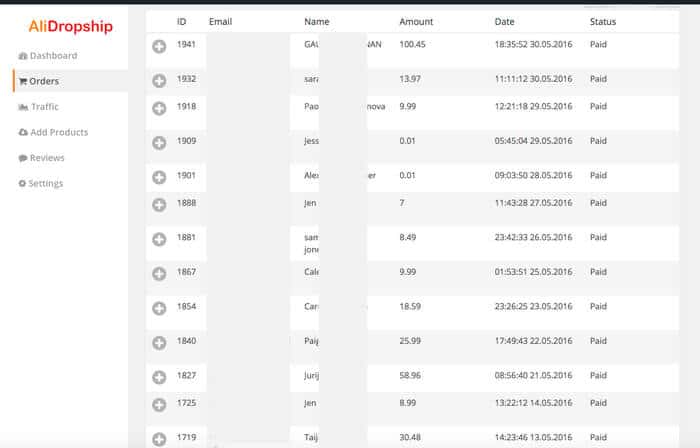Expand order 1932 row
Viewport: 700px width, 448px height.
(x=159, y=80)
